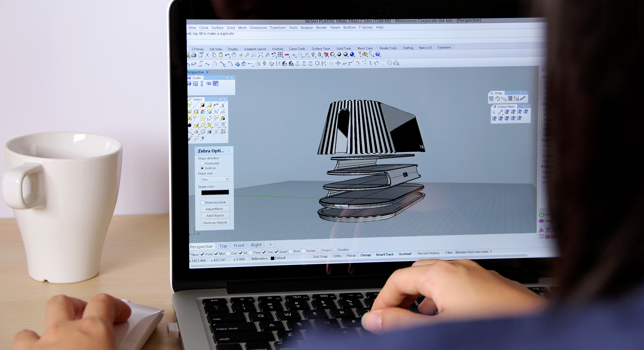Switch to the Top viewport tab
This screenshot has width=644, height=350.
click(223, 246)
